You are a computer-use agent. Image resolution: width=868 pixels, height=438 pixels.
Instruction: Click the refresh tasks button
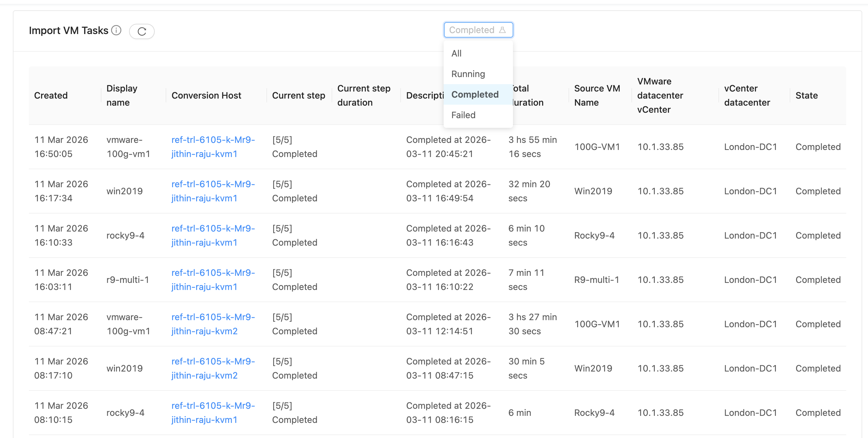point(142,31)
